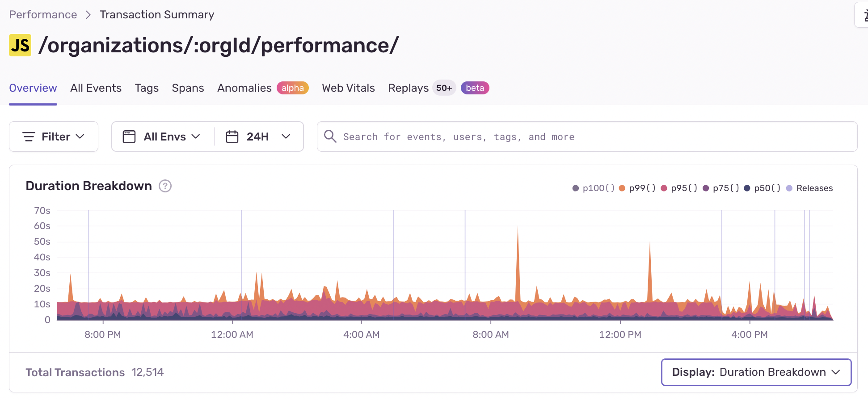Click the Transaction Summary breadcrumb
The width and height of the screenshot is (868, 400).
157,15
